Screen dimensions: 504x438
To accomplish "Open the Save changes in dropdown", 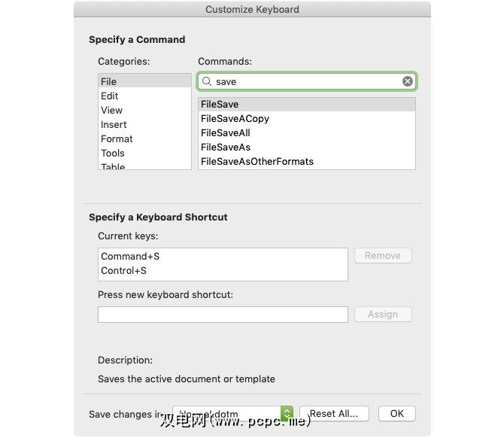I will 287,414.
